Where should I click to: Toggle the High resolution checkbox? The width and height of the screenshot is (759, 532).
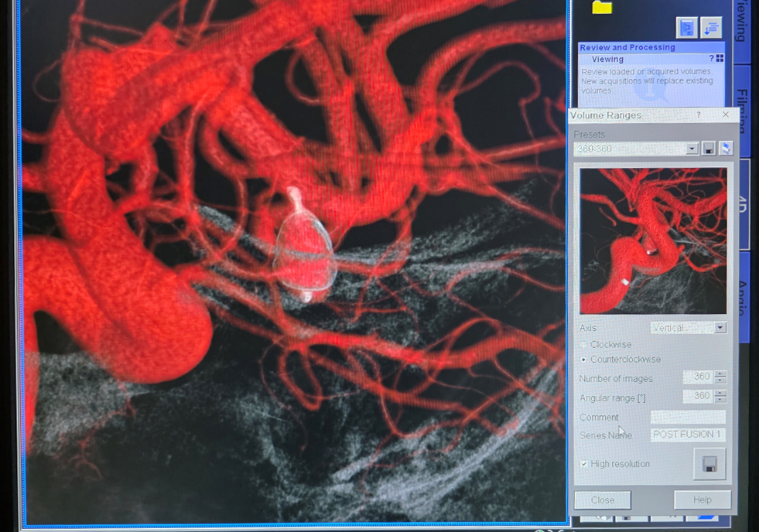pyautogui.click(x=584, y=464)
